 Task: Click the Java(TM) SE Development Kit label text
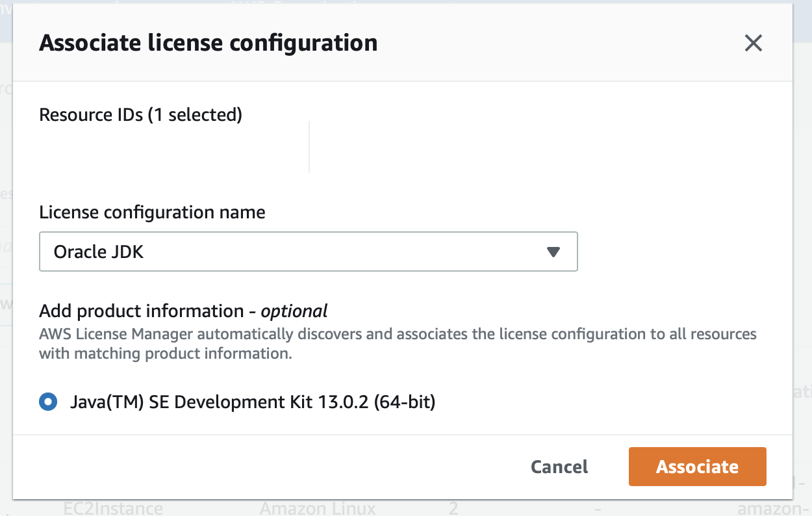pyautogui.click(x=253, y=402)
